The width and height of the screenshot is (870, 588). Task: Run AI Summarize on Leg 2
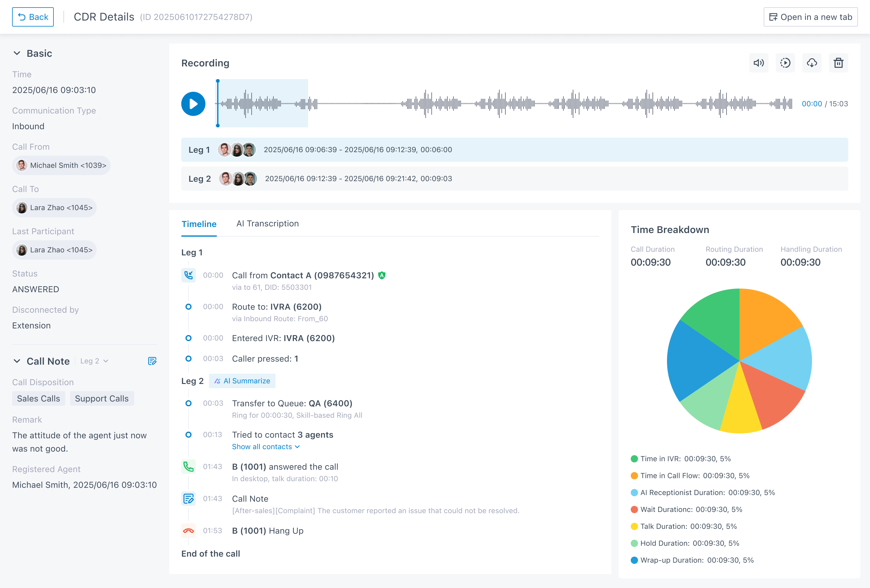click(x=242, y=381)
